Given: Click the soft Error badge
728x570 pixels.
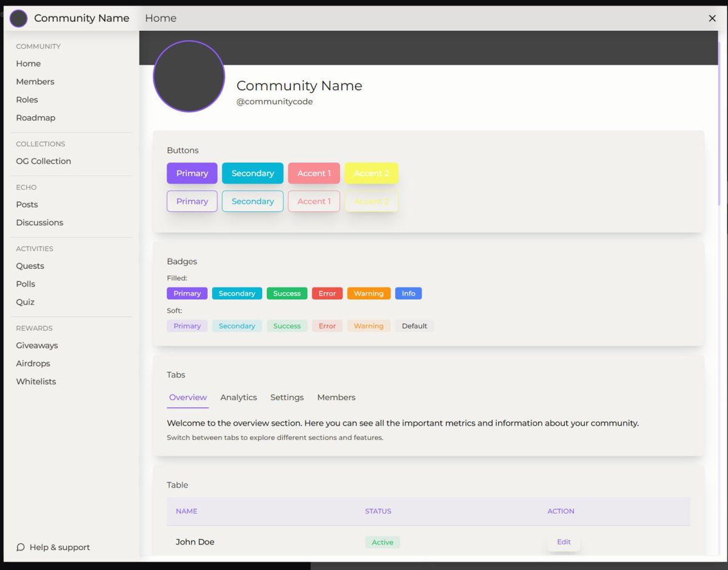Looking at the screenshot, I should pyautogui.click(x=328, y=326).
